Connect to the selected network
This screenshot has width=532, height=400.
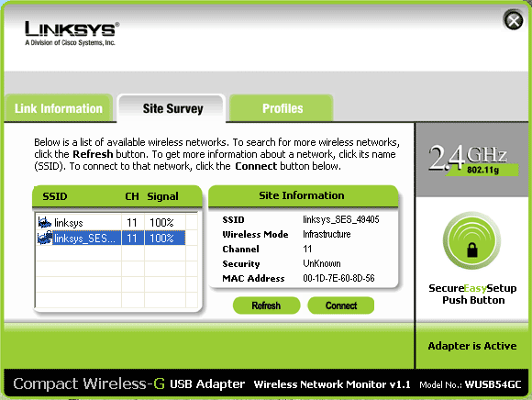tap(341, 306)
